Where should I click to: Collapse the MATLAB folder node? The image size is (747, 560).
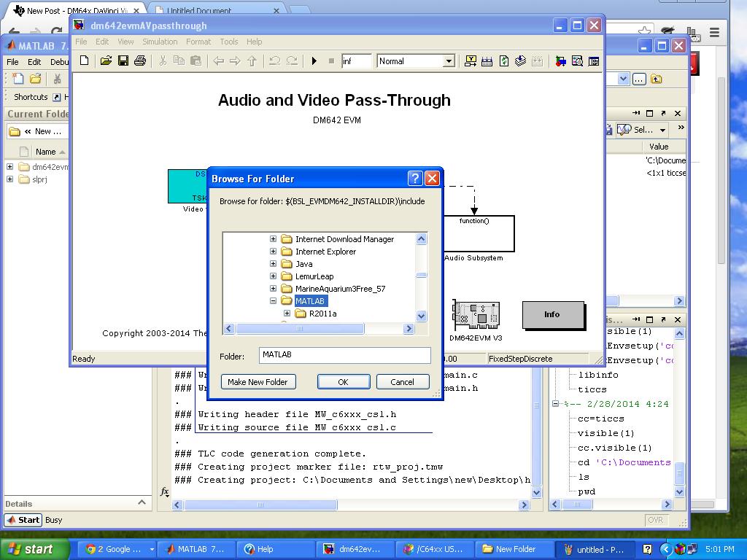pos(273,300)
